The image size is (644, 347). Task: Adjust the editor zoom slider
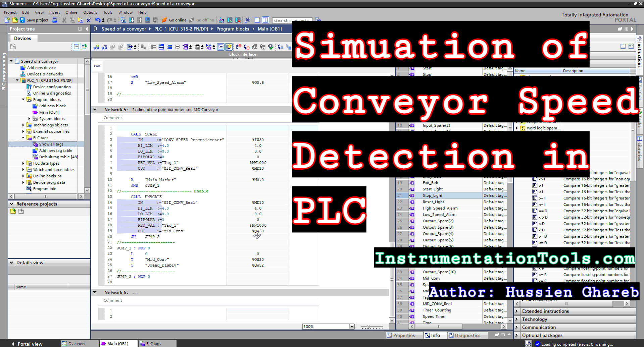pos(371,327)
